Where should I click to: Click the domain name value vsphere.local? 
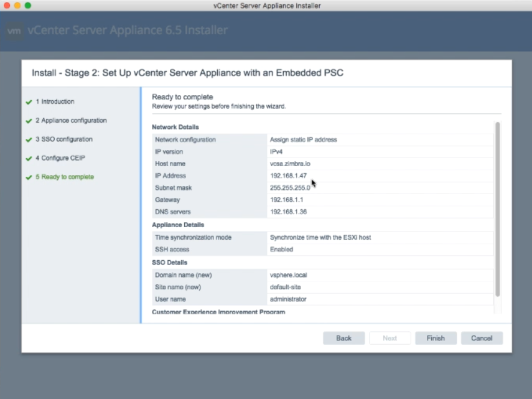[x=288, y=275]
